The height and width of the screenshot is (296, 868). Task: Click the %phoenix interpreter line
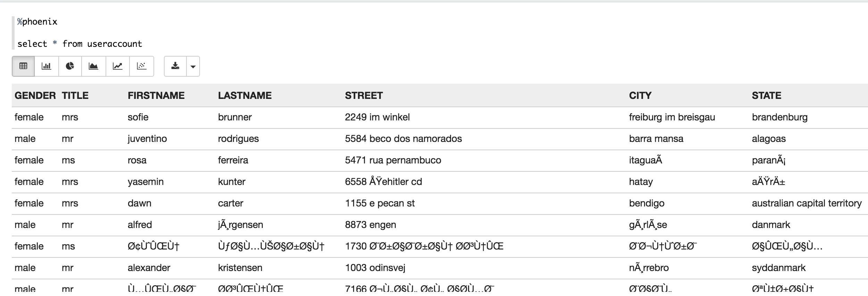37,22
